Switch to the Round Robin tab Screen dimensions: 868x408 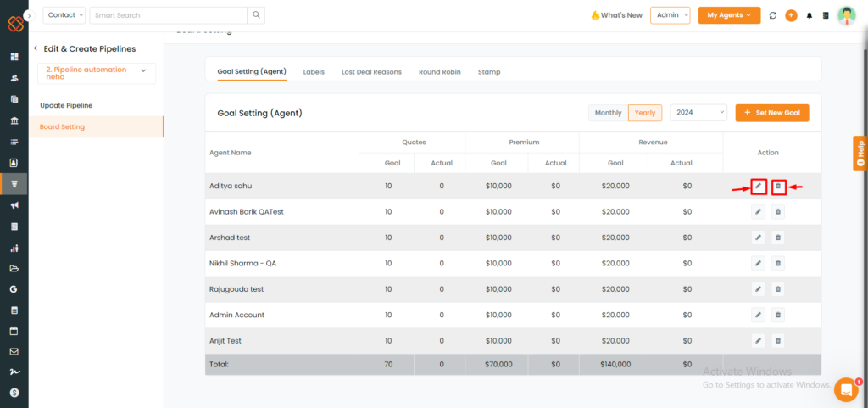[440, 72]
